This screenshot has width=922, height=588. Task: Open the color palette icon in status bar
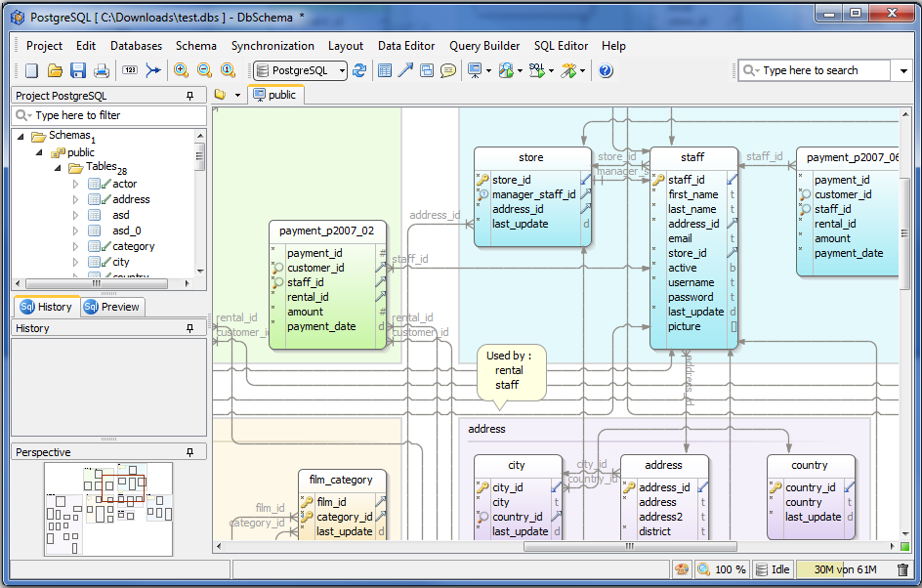(682, 569)
